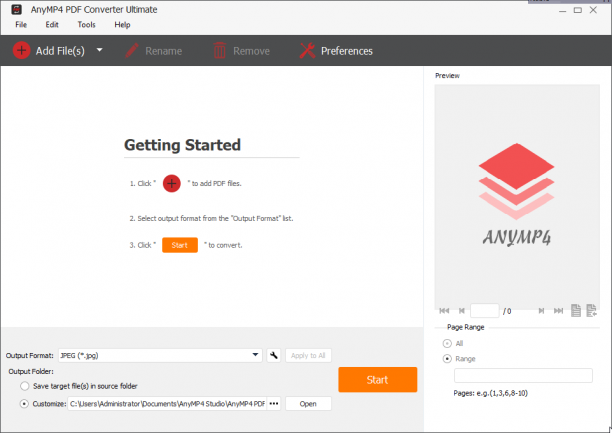
Task: Select the All page range radio button
Action: [447, 344]
